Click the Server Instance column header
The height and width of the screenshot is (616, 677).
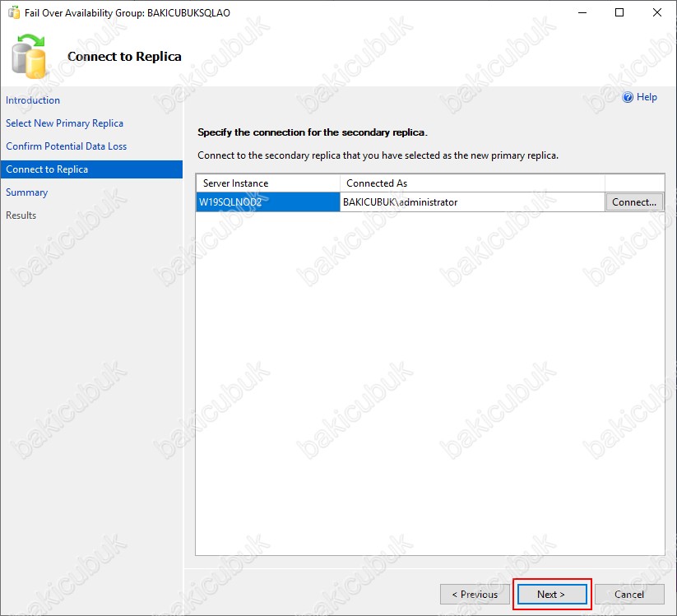[268, 183]
